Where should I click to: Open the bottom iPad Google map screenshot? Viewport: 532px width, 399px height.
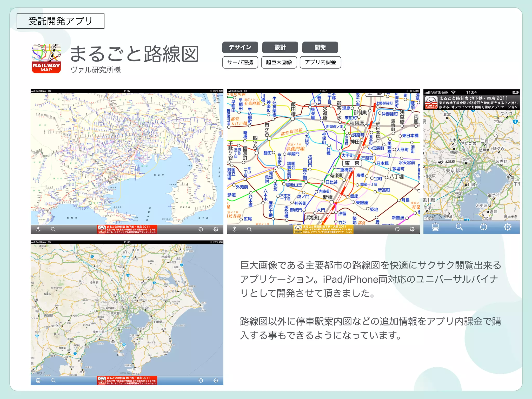pos(127,313)
